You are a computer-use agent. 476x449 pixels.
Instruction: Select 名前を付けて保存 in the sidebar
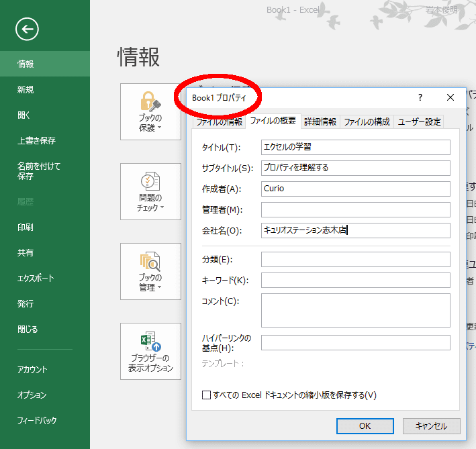pos(45,171)
